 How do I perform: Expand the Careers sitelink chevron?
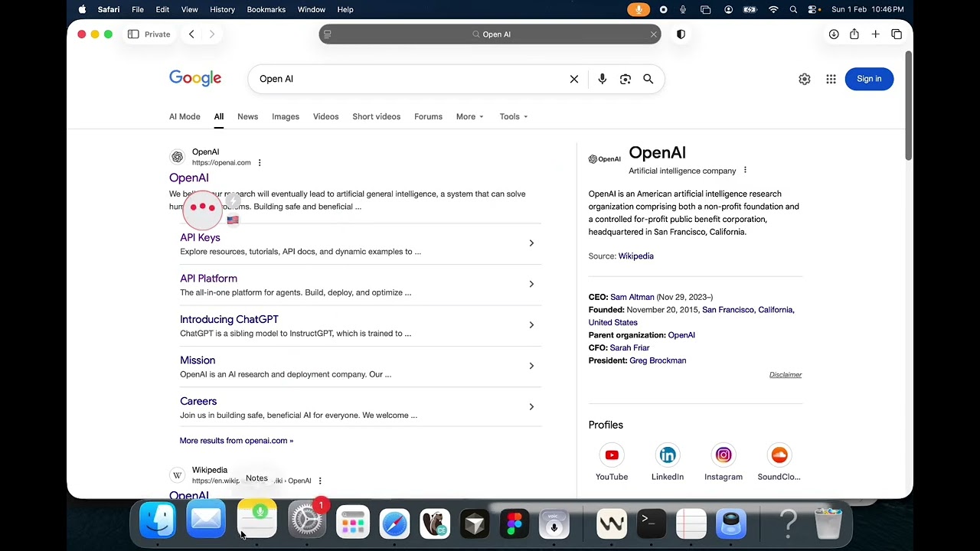(x=531, y=407)
